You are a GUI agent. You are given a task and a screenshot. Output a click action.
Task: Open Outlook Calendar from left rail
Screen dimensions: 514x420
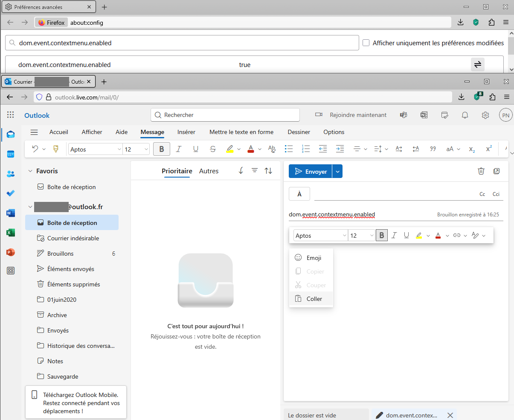tap(11, 154)
